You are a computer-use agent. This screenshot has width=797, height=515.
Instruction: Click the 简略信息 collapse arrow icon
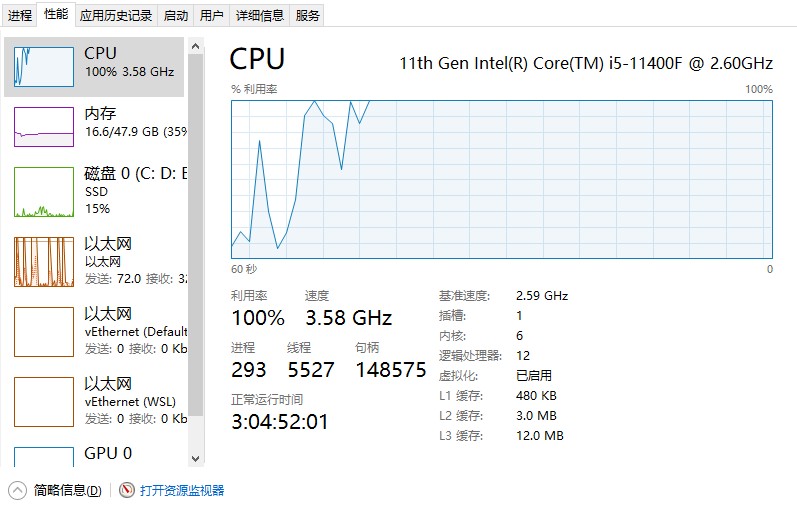coord(18,490)
